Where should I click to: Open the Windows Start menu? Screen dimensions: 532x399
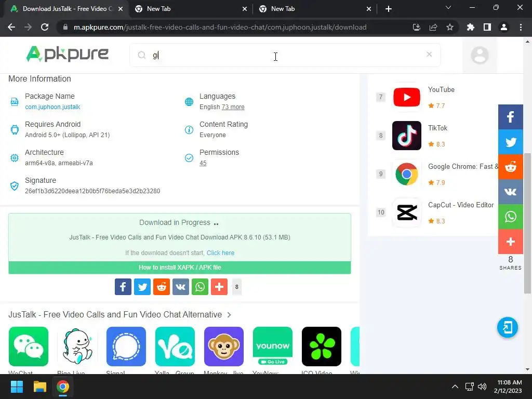[17, 387]
